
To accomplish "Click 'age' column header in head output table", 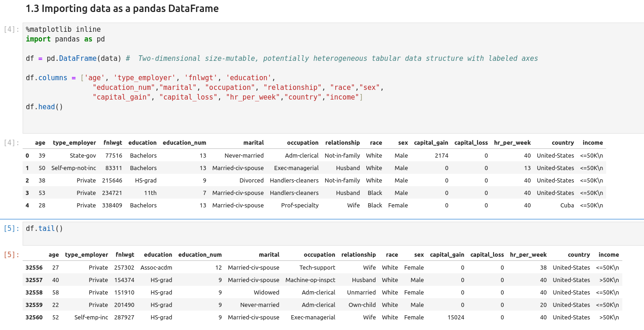I will click(40, 143).
